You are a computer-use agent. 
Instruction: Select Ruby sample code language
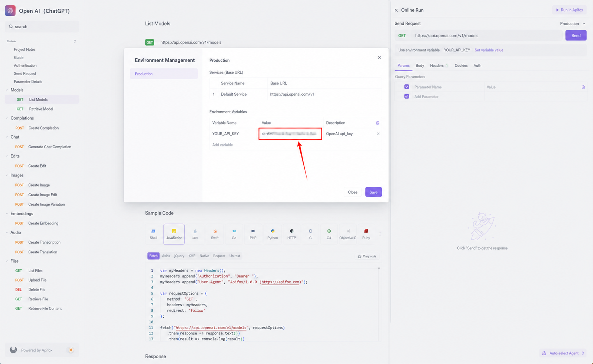tap(366, 234)
